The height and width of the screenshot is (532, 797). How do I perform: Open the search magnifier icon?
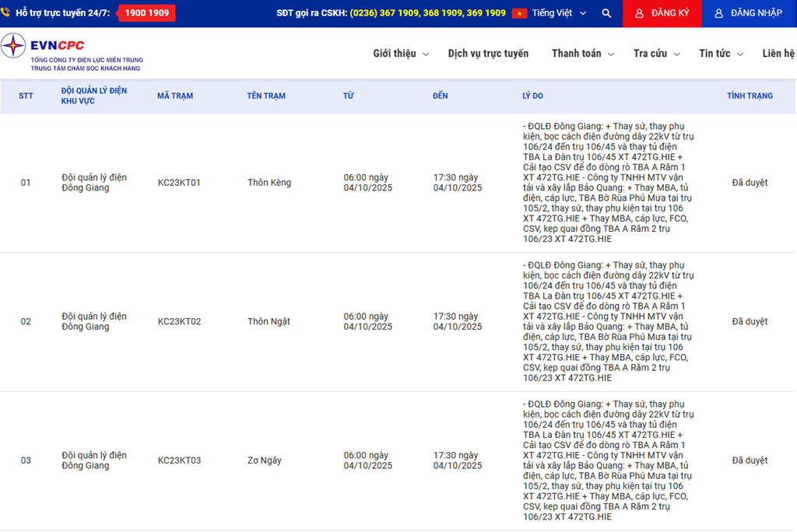coord(606,13)
